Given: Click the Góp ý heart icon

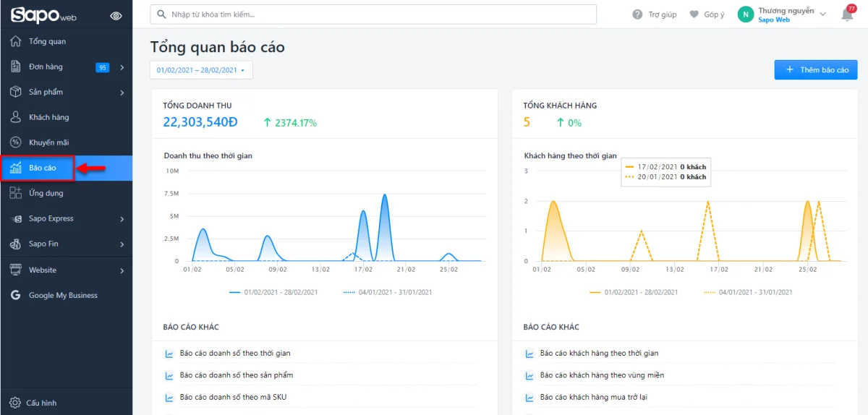Looking at the screenshot, I should pos(694,14).
